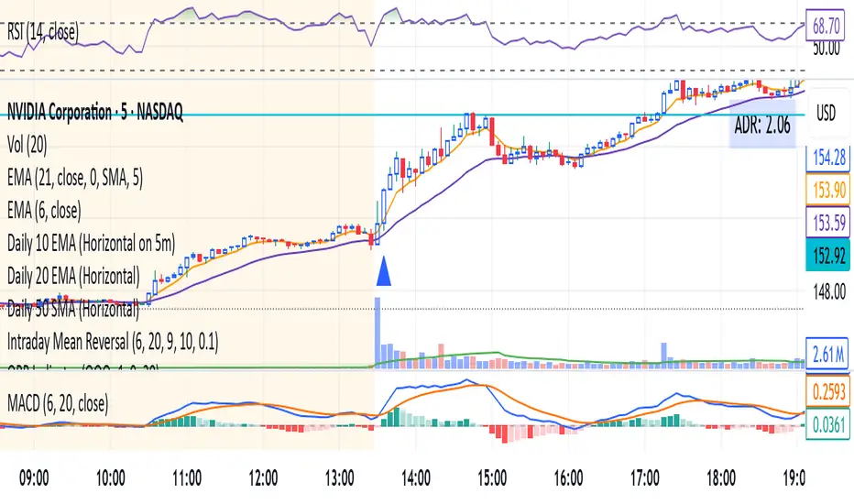Select Daily 50 SMA (Horizontal) legend
Viewport: 854px width, 504px height.
73,309
